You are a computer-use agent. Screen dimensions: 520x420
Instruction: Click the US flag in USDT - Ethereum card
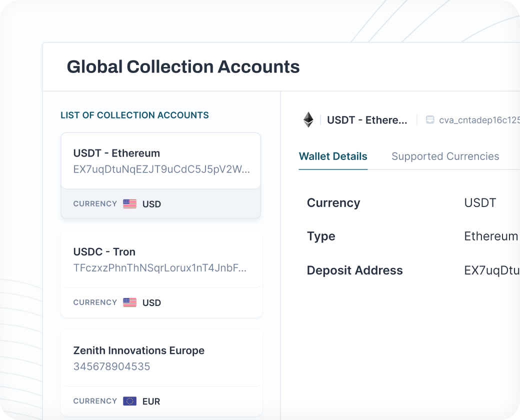pos(129,203)
